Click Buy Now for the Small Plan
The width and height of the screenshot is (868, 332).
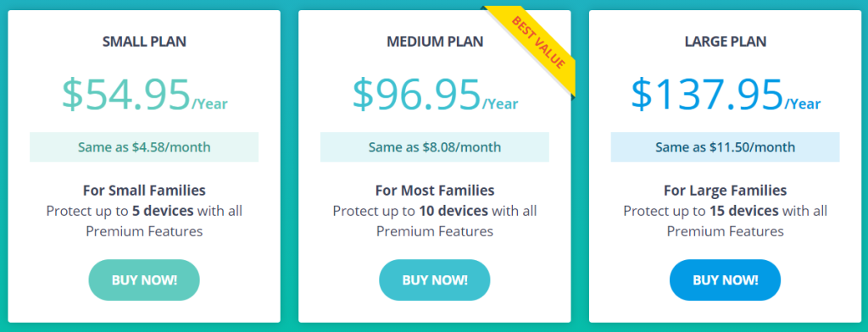(x=144, y=280)
